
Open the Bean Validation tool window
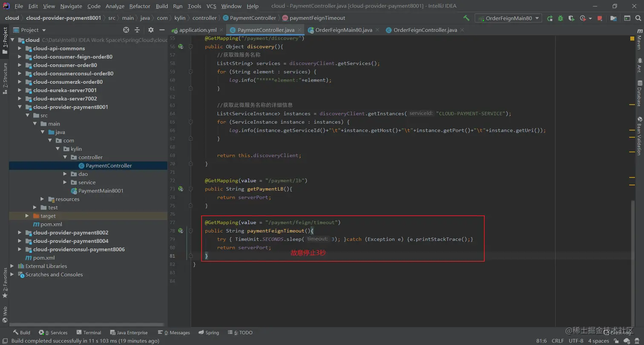[x=639, y=136]
